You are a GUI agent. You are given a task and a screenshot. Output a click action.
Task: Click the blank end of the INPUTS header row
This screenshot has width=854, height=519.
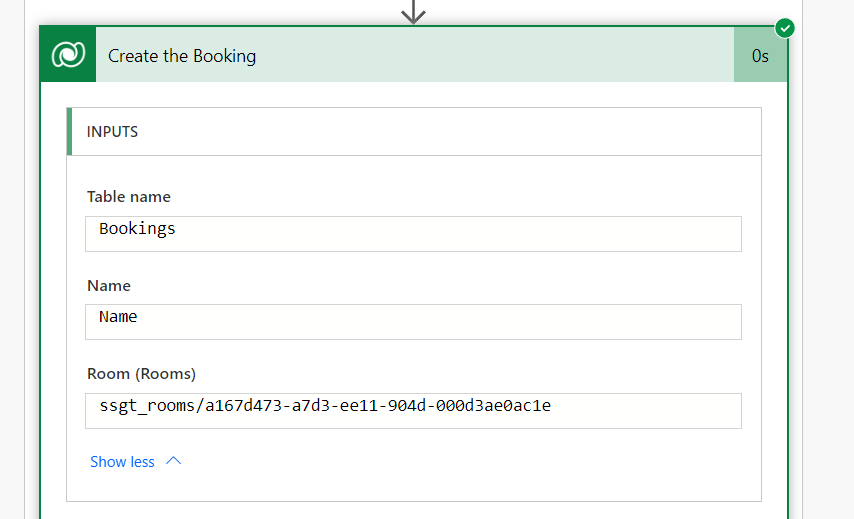point(600,131)
